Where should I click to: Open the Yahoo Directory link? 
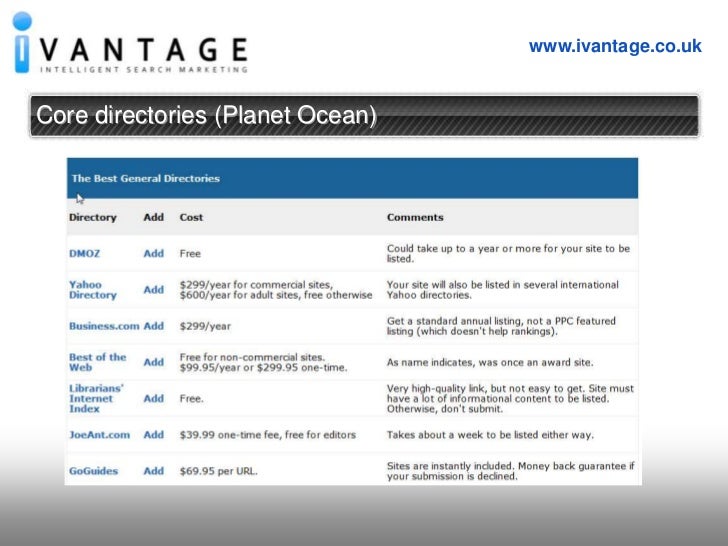[x=93, y=290]
